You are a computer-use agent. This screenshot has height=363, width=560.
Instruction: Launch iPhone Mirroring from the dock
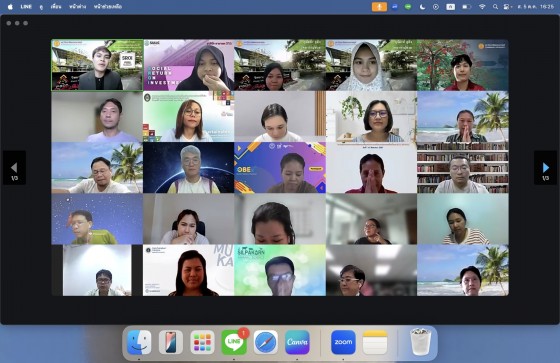(x=171, y=342)
